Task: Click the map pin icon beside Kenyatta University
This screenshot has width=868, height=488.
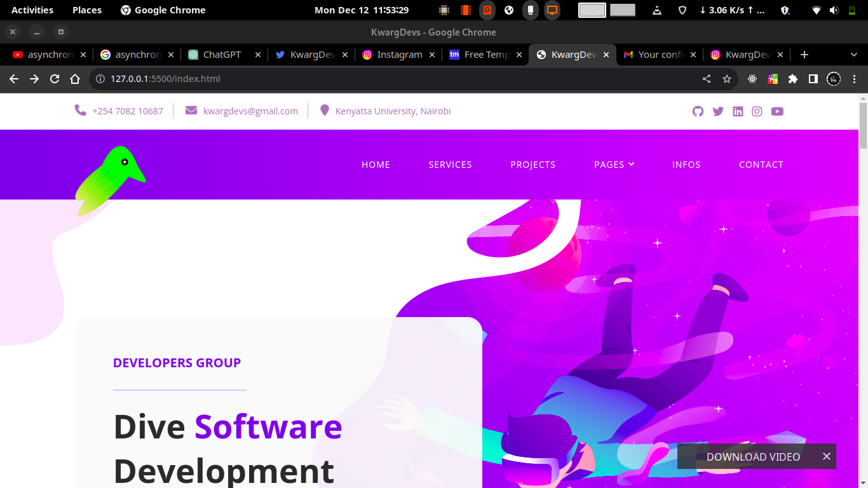Action: [x=325, y=109]
